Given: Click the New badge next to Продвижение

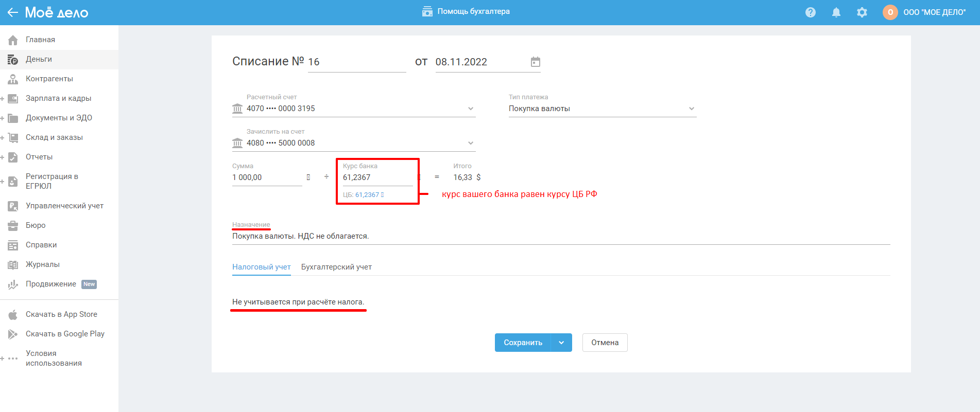Looking at the screenshot, I should [x=89, y=284].
